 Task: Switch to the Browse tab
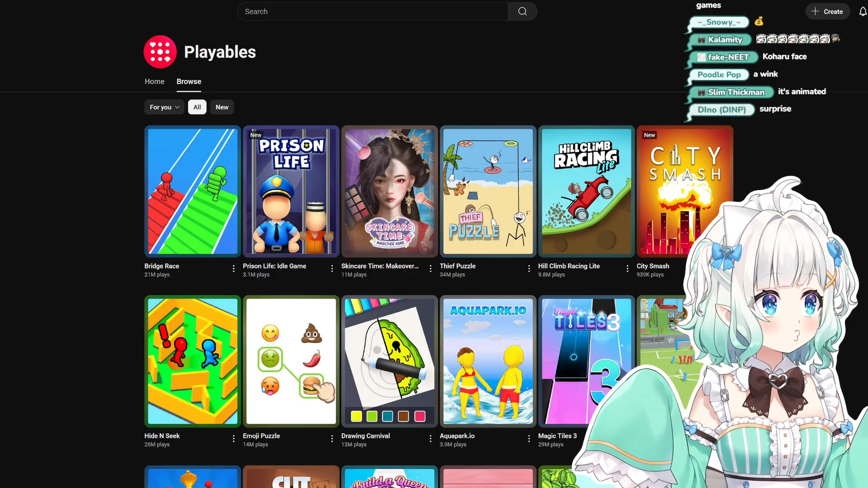point(189,81)
